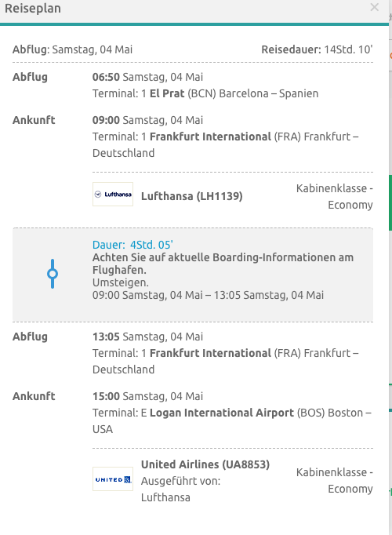The width and height of the screenshot is (392, 535).
Task: Click the Dauer: 4Std. 05' layover text
Action: [132, 245]
